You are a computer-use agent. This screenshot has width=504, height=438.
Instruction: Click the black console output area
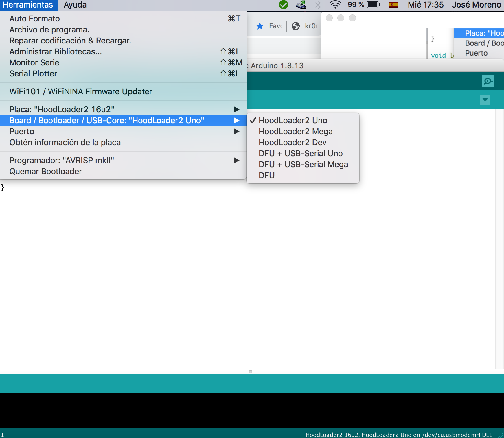point(252,411)
